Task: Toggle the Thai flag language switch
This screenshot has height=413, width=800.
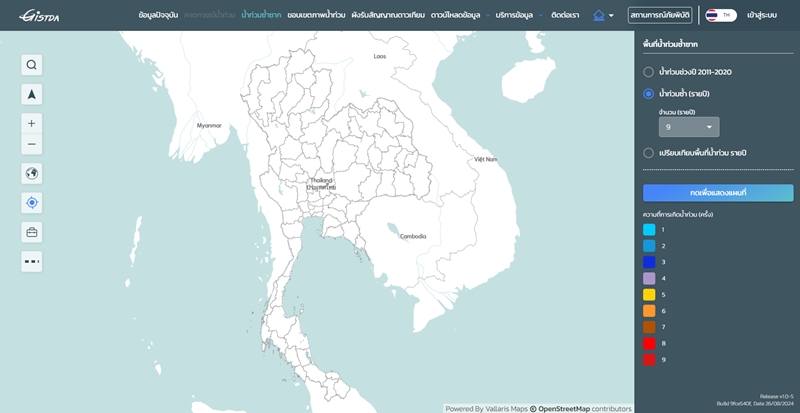Action: pyautogui.click(x=720, y=15)
